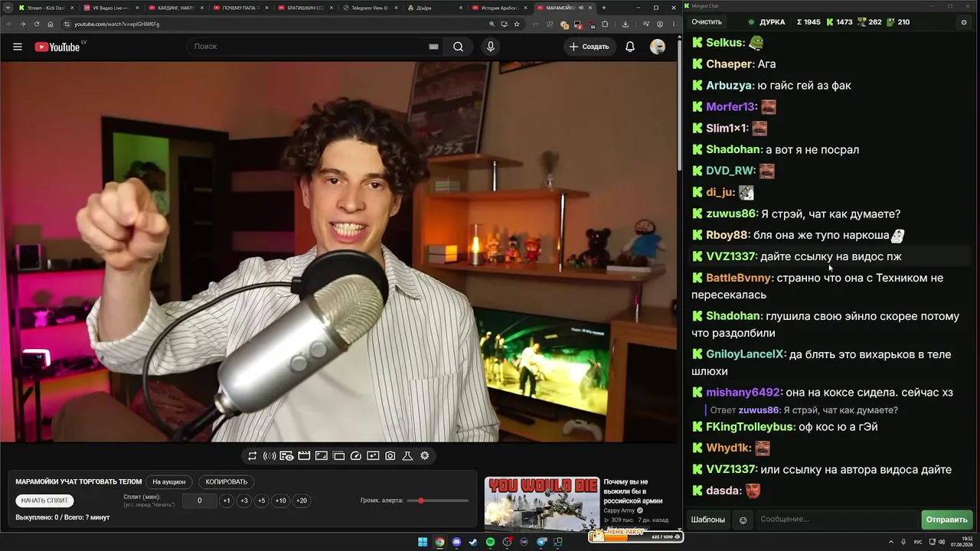Reload the page in Chrome
The width and height of the screenshot is (980, 551).
click(36, 24)
